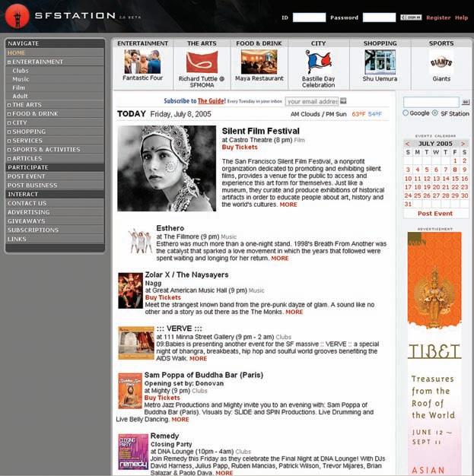Image resolution: width=474 pixels, height=476 pixels.
Task: Go to previous month in events calendar
Action: click(x=408, y=144)
